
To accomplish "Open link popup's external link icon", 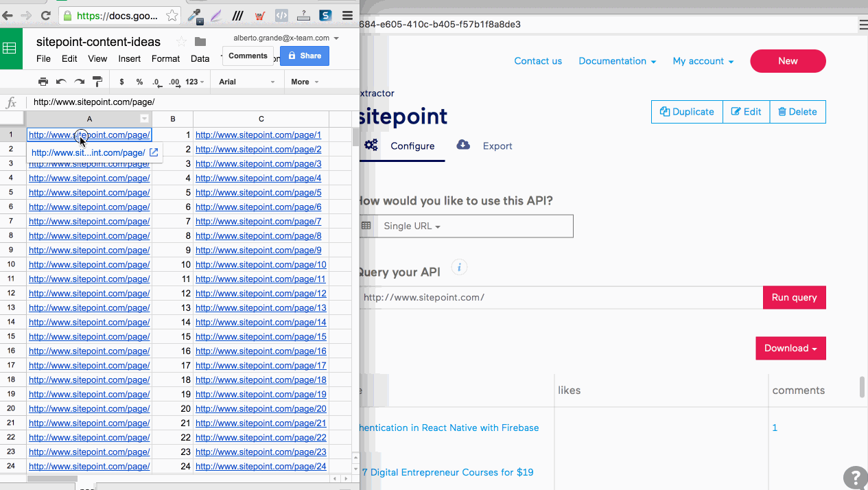I will click(154, 152).
